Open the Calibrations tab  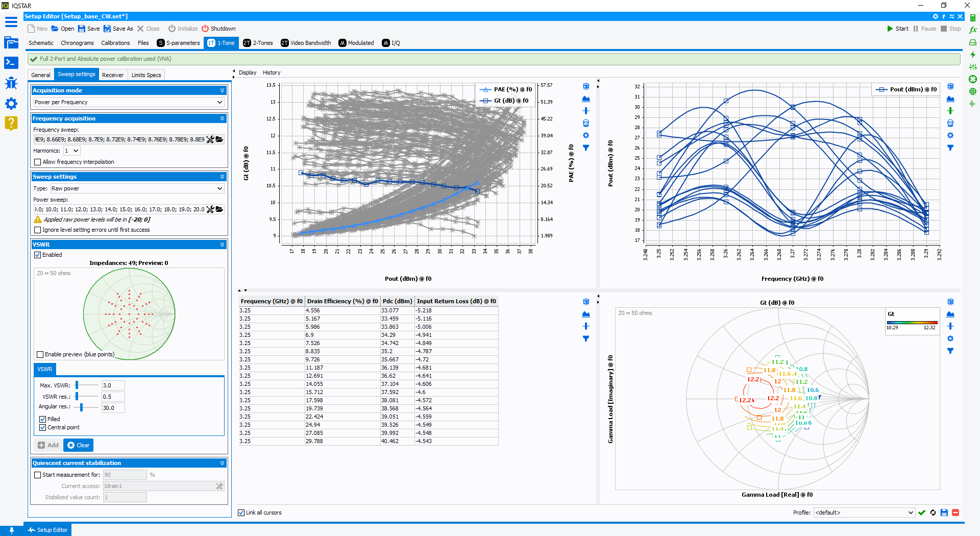[115, 43]
